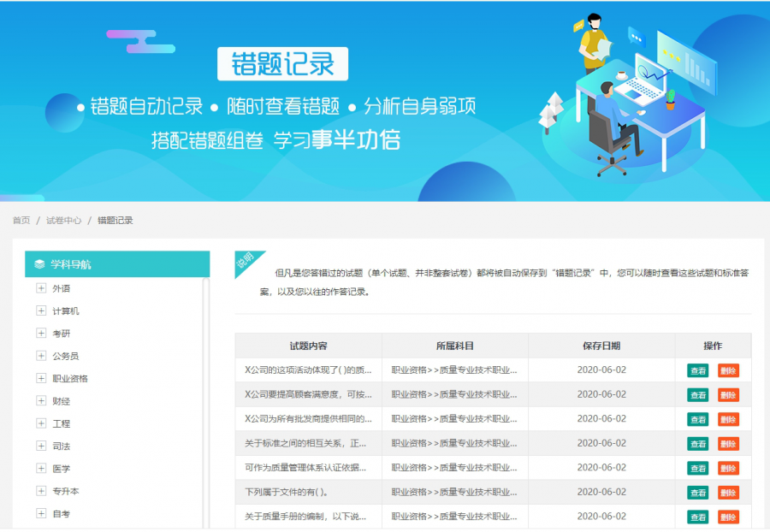Select 财经 in subject navigation

point(61,400)
